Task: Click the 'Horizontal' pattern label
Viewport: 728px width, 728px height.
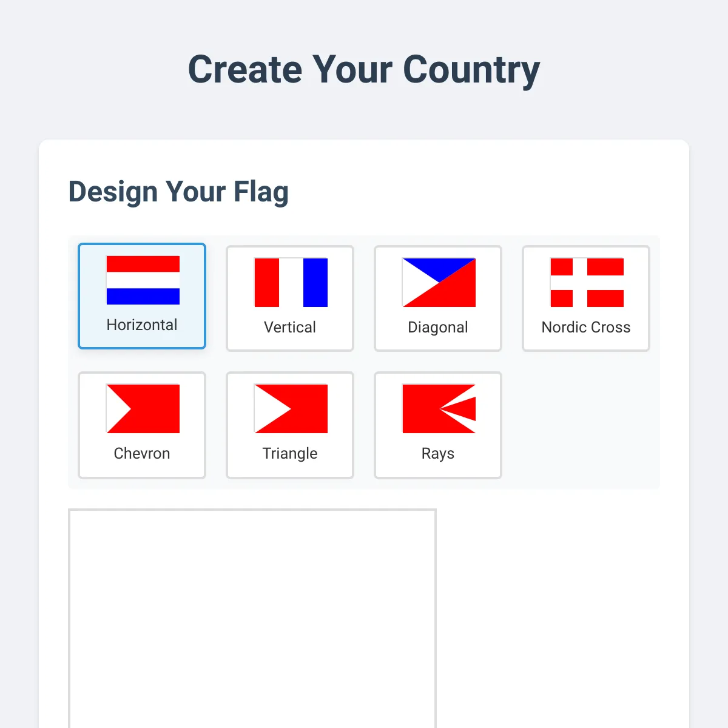Action: [142, 325]
